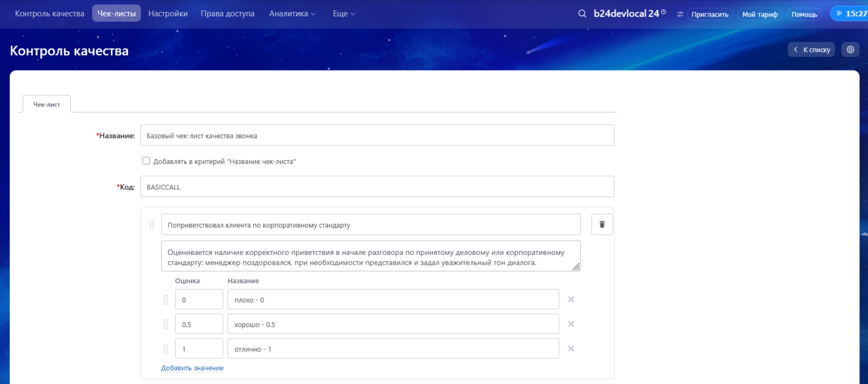The width and height of the screenshot is (868, 384).
Task: Click the Оценка field with value 1
Action: pyautogui.click(x=199, y=349)
